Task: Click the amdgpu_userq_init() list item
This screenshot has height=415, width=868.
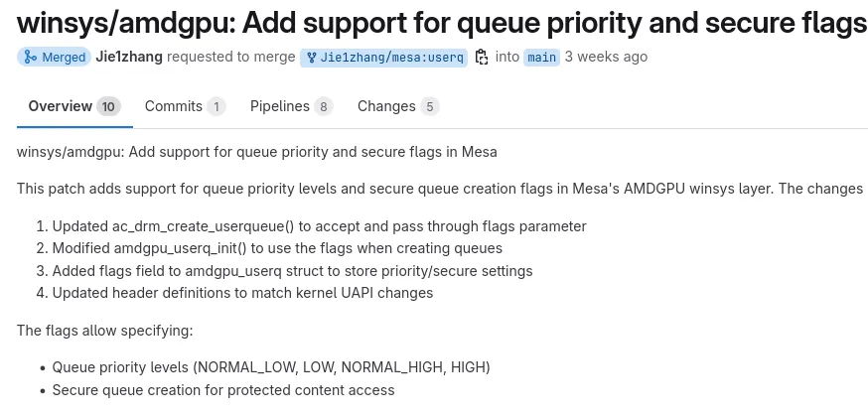Action: 277,248
